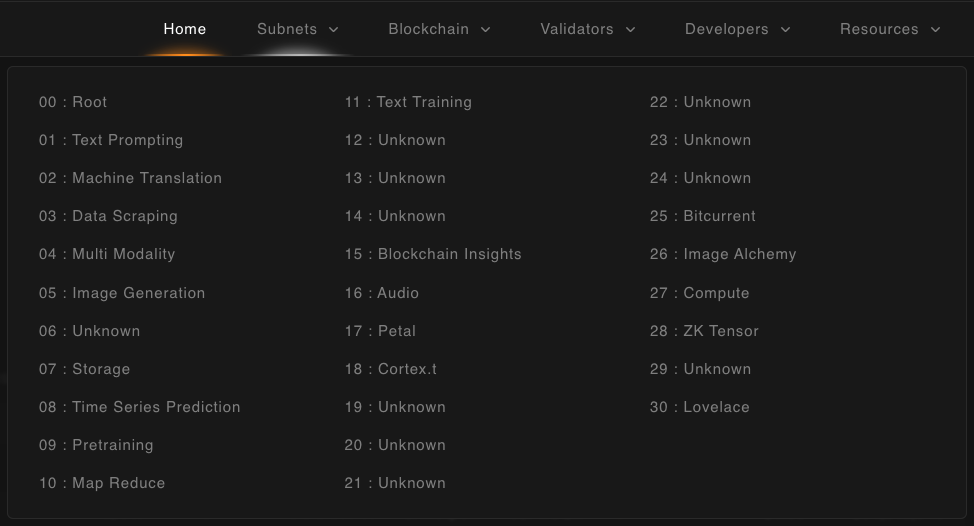Open 02 : Machine Translation
974x526 pixels.
(x=130, y=178)
